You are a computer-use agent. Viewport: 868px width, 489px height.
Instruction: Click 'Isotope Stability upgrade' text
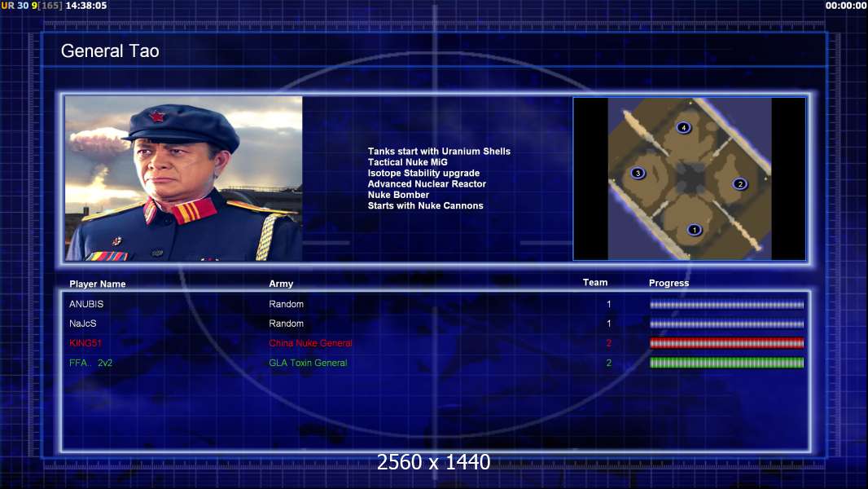(423, 173)
